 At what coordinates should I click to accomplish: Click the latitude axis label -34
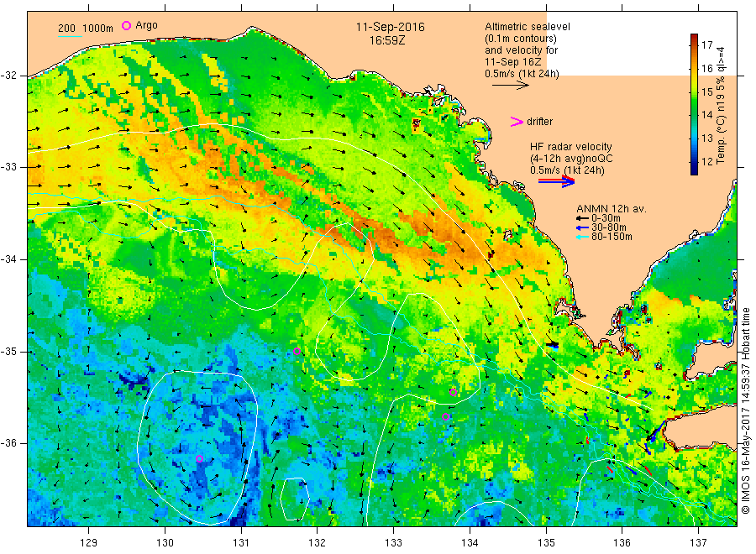(9, 259)
